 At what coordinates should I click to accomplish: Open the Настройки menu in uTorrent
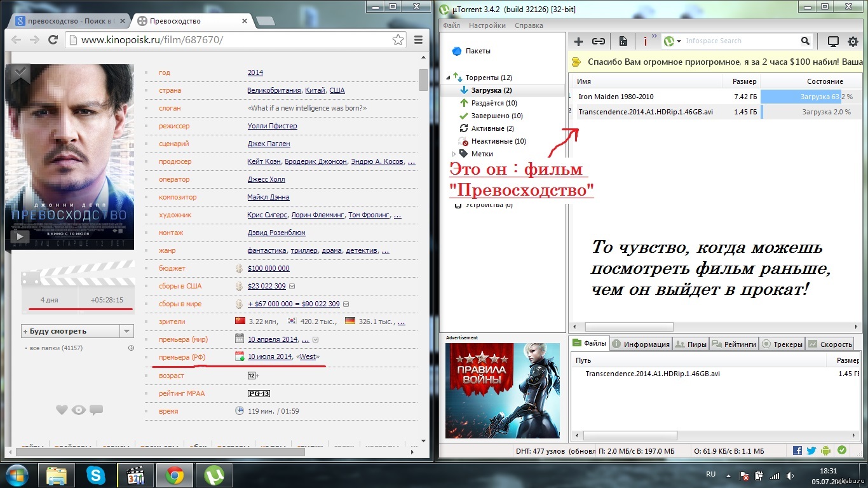[487, 25]
